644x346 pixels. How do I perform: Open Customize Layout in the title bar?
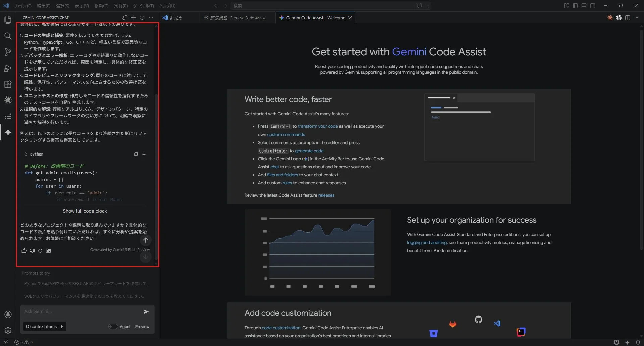[567, 6]
